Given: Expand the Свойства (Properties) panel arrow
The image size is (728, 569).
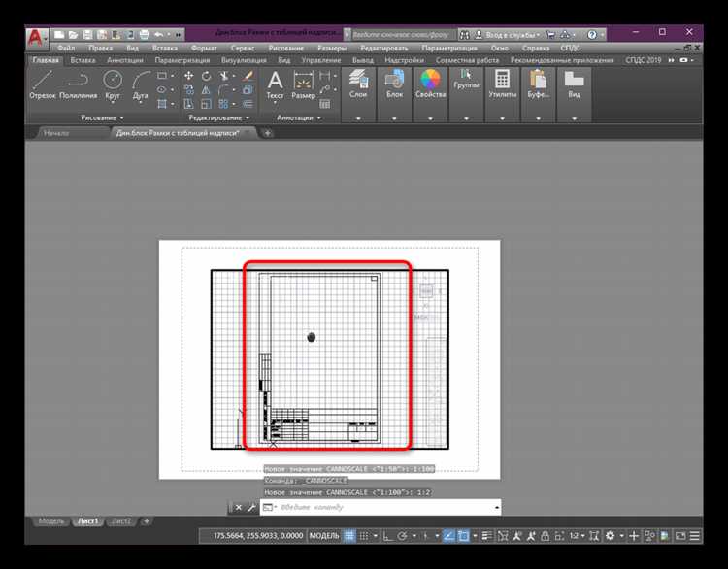Looking at the screenshot, I should pos(430,118).
